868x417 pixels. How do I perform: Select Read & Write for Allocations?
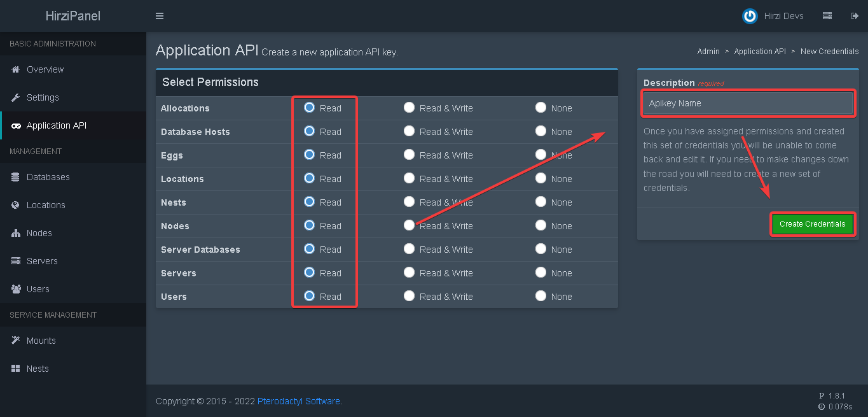coord(410,108)
